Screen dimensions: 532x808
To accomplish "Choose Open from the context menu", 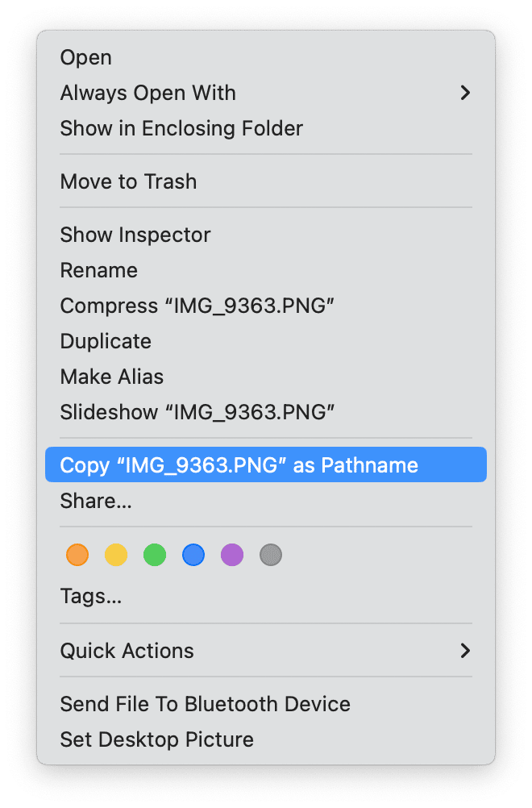I will pos(86,57).
